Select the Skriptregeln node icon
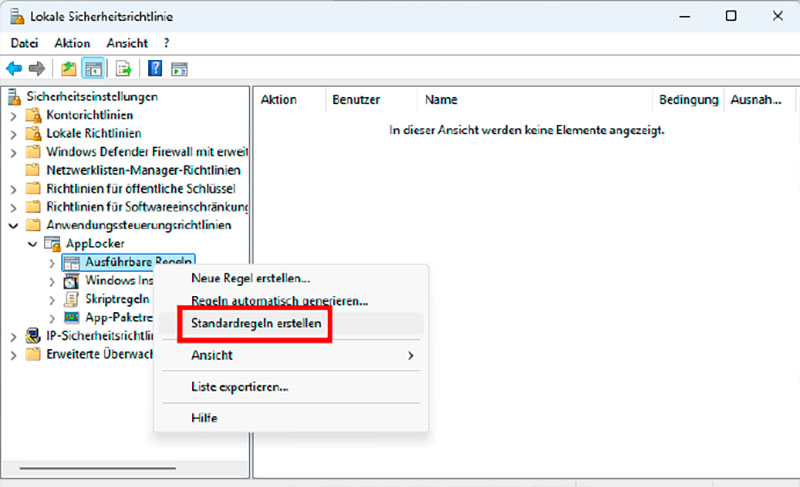800x487 pixels. 71,299
